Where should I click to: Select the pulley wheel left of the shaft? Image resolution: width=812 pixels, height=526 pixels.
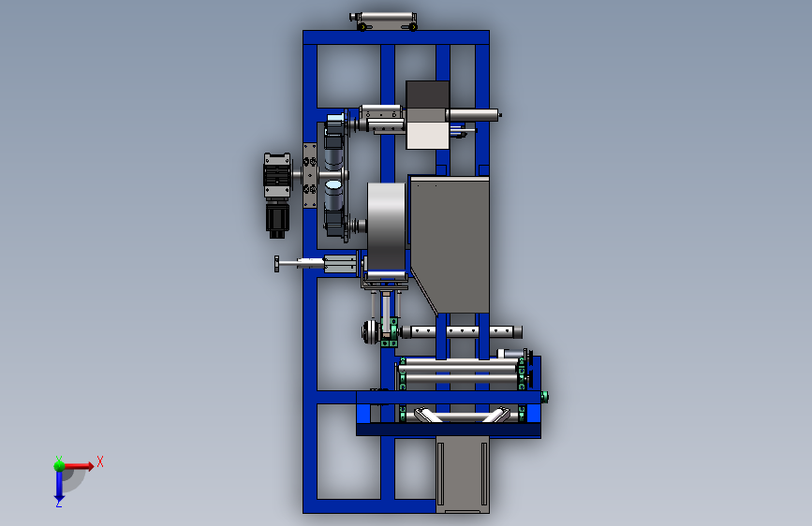(370, 331)
